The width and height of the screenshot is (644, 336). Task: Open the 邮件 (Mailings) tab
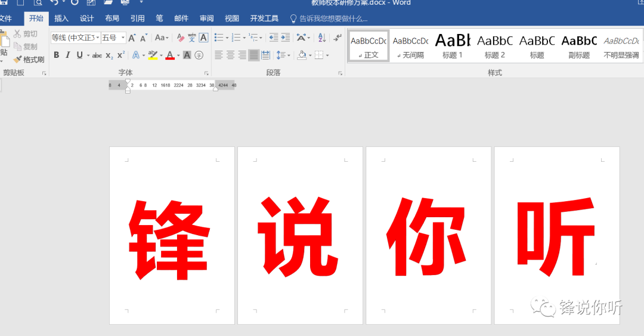181,19
